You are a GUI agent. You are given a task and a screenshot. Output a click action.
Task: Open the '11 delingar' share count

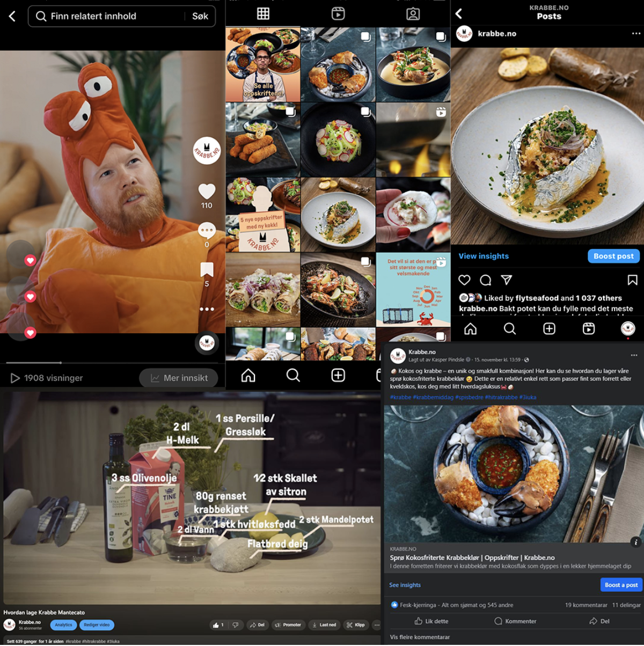tap(626, 605)
